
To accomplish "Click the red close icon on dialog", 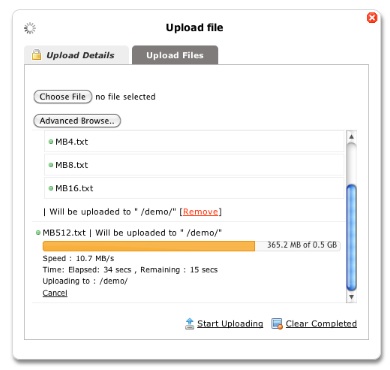I will [372, 17].
